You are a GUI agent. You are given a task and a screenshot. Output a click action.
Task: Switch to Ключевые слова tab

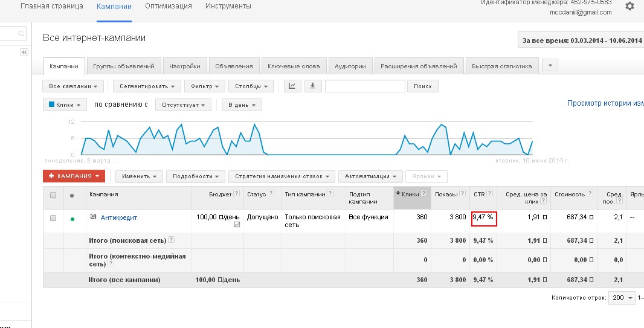pos(294,66)
